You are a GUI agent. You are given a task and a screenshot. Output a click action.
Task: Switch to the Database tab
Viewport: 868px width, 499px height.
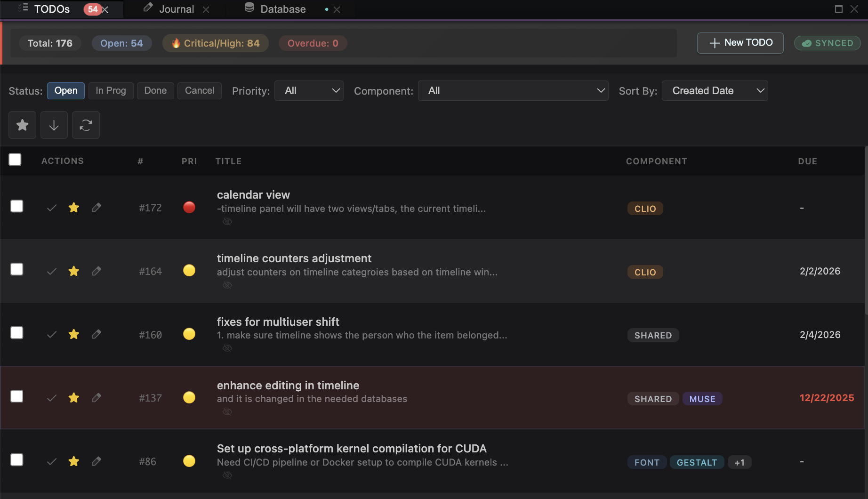[282, 8]
